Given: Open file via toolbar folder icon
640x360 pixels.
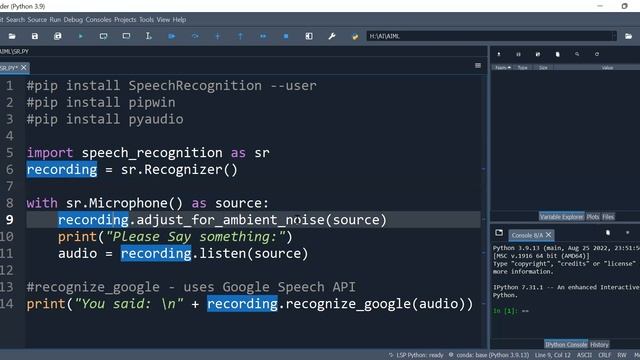Looking at the screenshot, I should pyautogui.click(x=12, y=36).
